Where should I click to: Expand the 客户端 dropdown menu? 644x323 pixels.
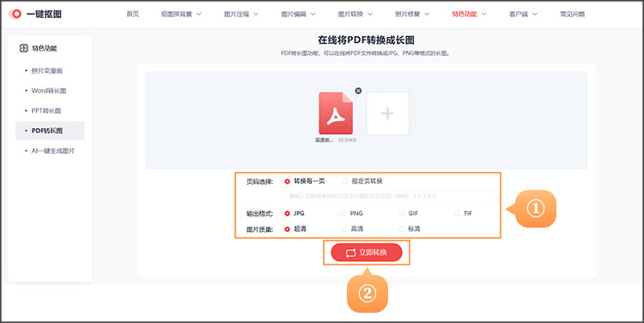(x=523, y=14)
